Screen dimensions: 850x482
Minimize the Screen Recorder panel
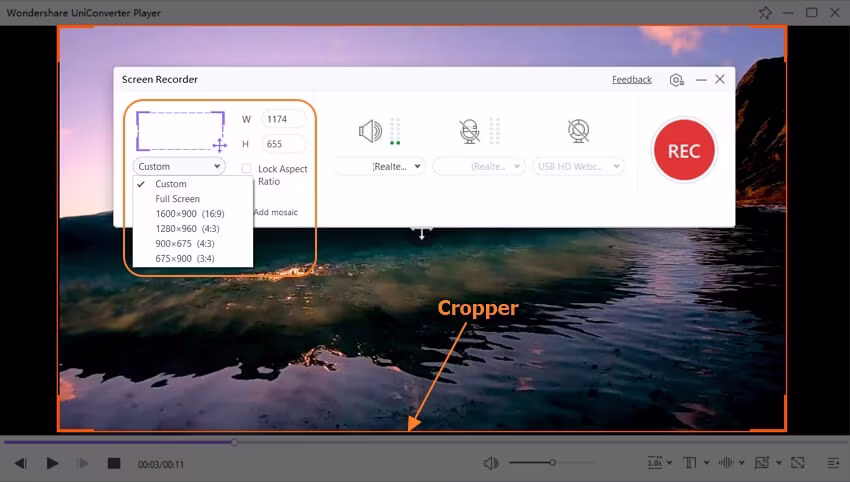pyautogui.click(x=701, y=80)
